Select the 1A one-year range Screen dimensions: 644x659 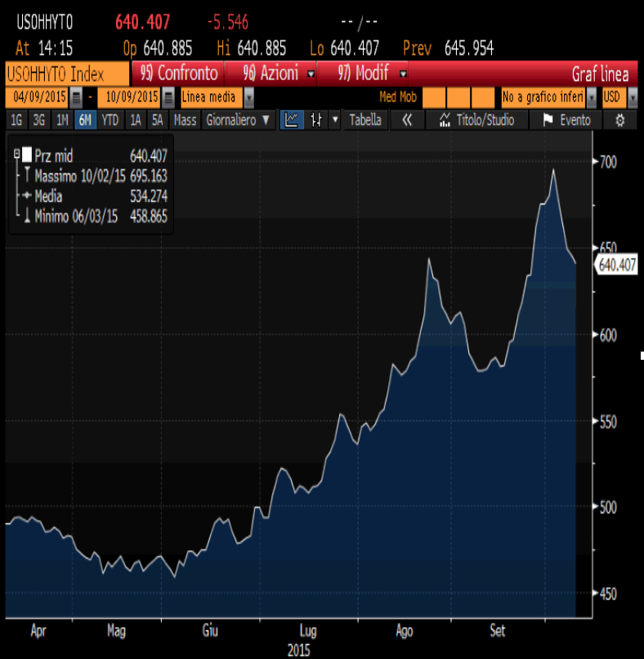coord(136,120)
